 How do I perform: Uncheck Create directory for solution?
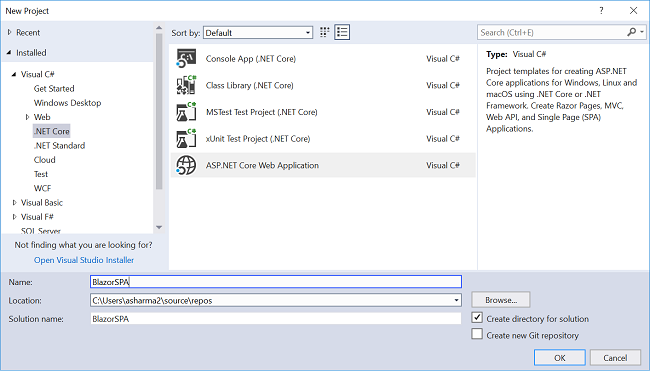coord(477,318)
